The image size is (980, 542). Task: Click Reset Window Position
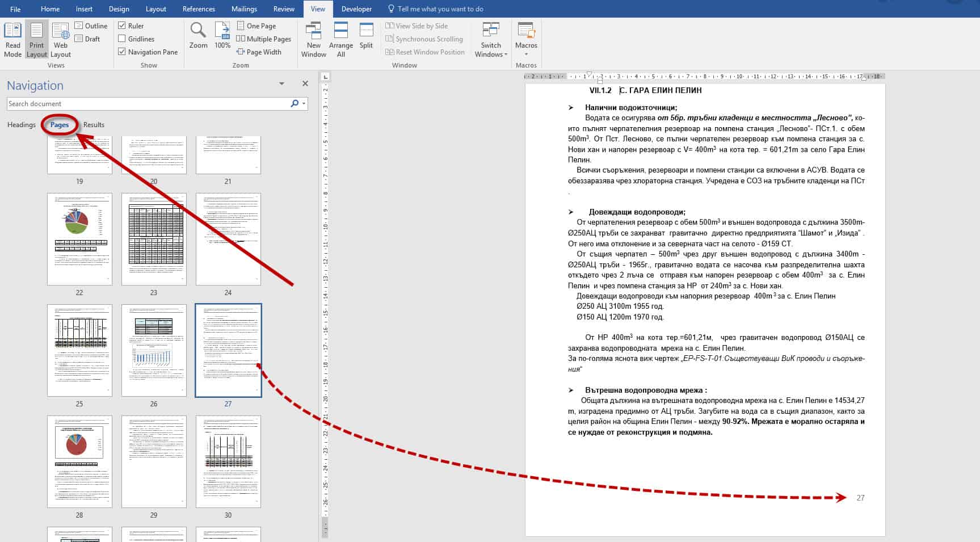click(x=425, y=52)
